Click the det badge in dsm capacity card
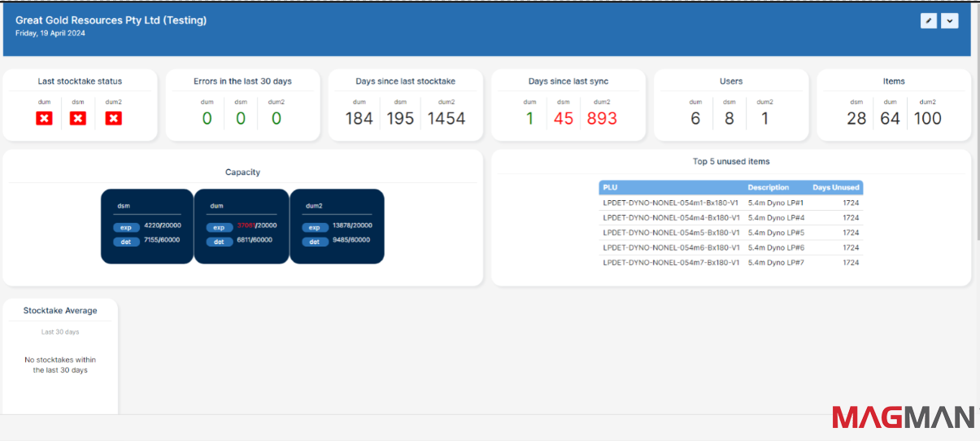 click(126, 242)
